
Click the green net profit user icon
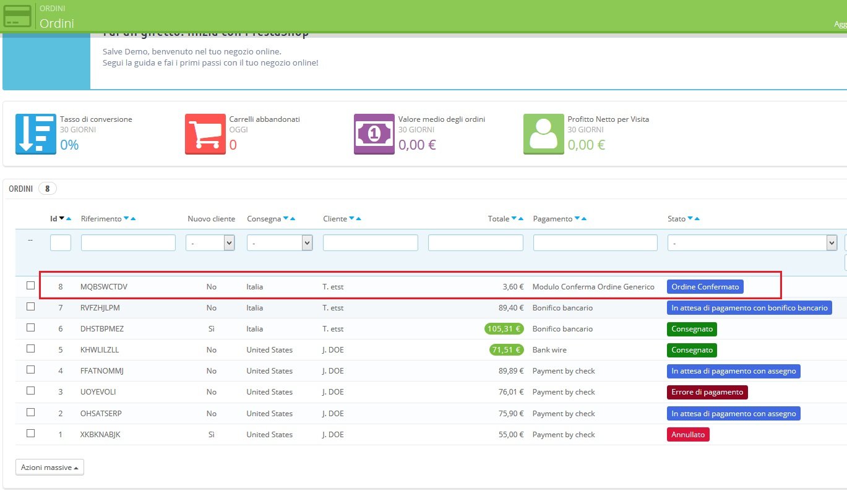point(543,134)
